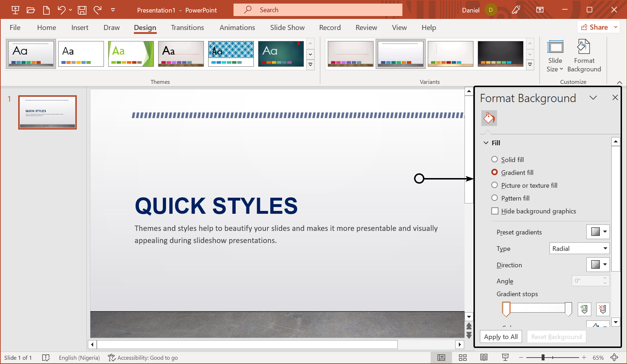This screenshot has width=627, height=364.
Task: Open Reading View
Action: click(x=484, y=357)
